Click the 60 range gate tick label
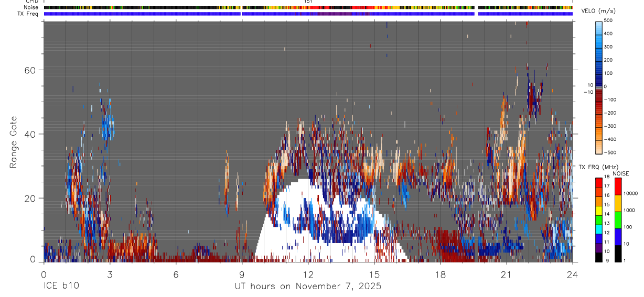This screenshot has height=297, width=644. click(30, 70)
